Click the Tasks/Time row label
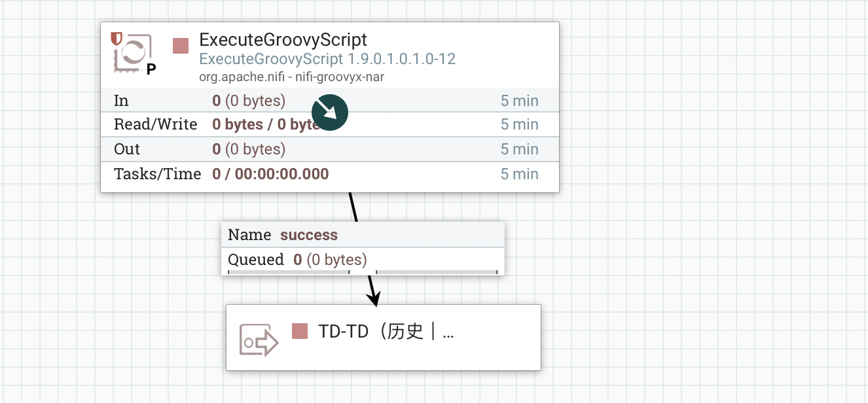The height and width of the screenshot is (403, 868). [x=158, y=174]
